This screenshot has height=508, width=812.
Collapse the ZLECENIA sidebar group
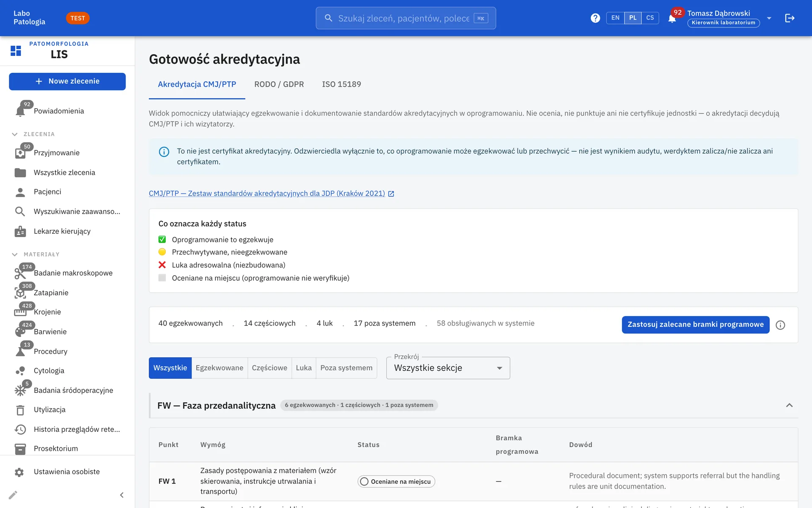[x=15, y=134]
